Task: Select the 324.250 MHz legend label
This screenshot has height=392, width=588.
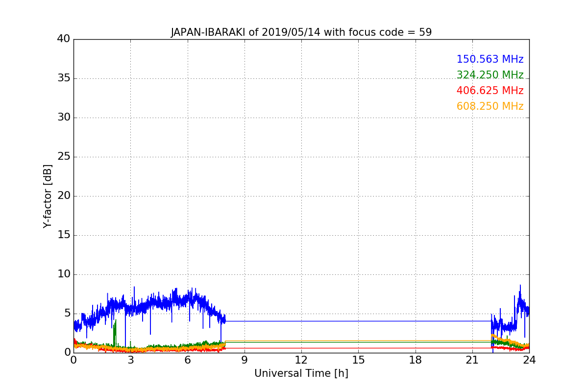Action: (490, 75)
